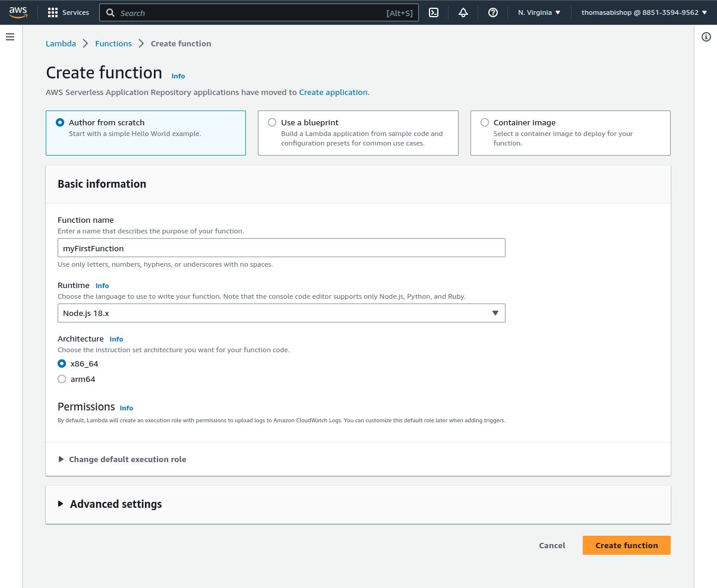Screen dimensions: 717x588
Task: Open the help question mark menu
Action: click(493, 12)
